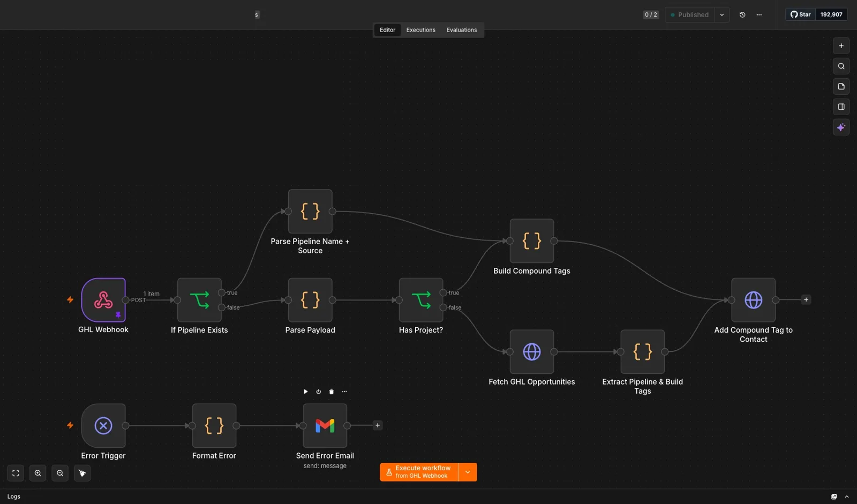Add node after Send Error Email plus connector
The height and width of the screenshot is (504, 857).
[378, 425]
